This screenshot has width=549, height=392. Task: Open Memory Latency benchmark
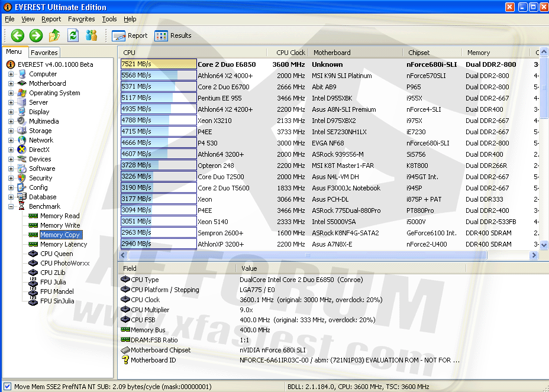pyautogui.click(x=63, y=244)
